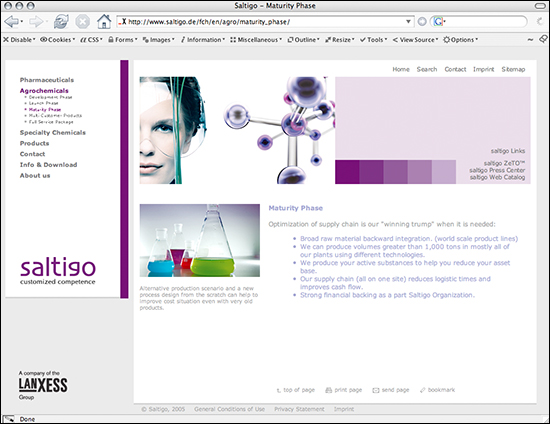Viewport: 550px width, 424px height.
Task: Open the Outline toolbar menu
Action: tap(303, 40)
